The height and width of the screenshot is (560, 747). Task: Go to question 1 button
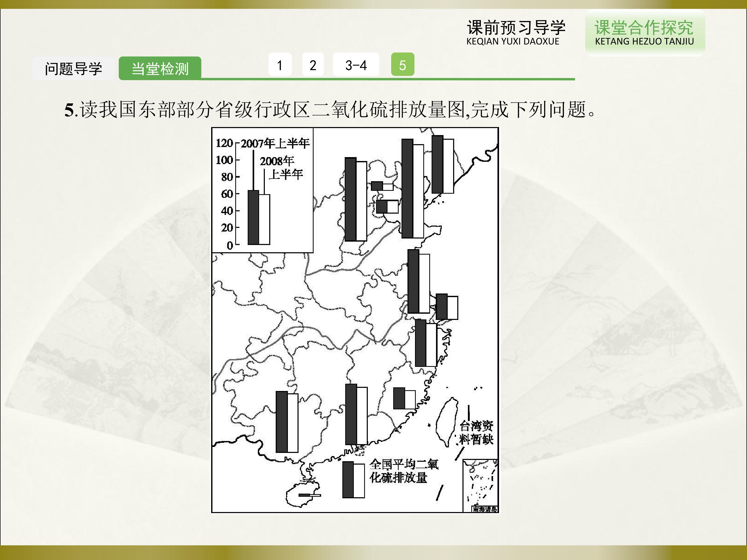[x=280, y=65]
